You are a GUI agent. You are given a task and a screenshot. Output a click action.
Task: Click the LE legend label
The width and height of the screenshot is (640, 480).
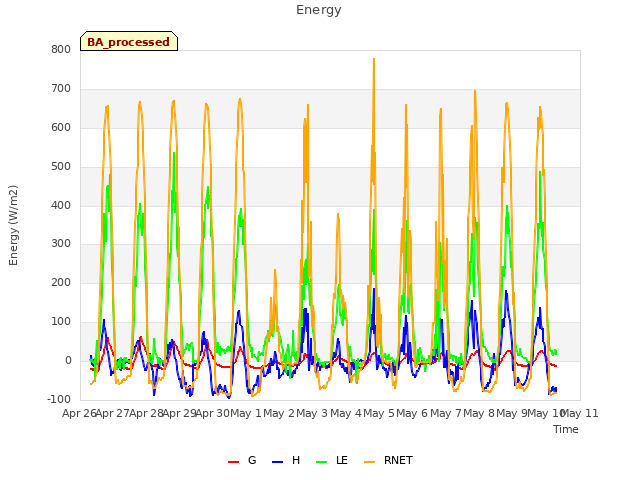(x=342, y=460)
